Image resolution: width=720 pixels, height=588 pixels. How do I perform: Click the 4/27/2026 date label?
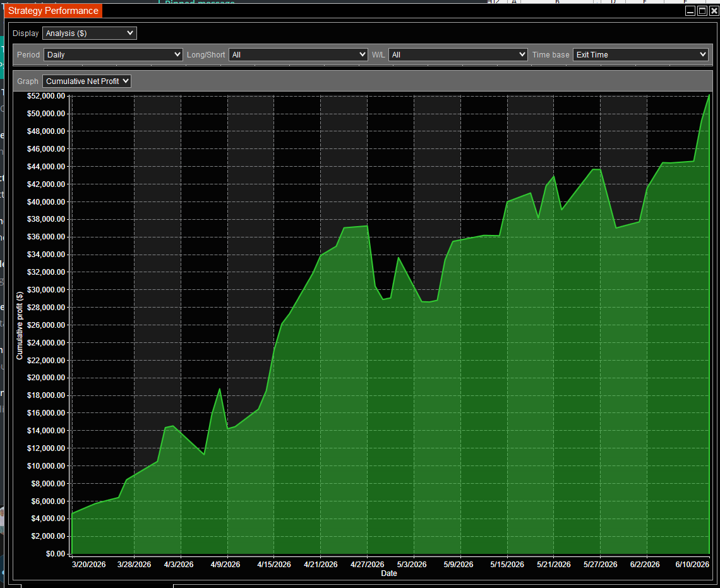coord(368,565)
